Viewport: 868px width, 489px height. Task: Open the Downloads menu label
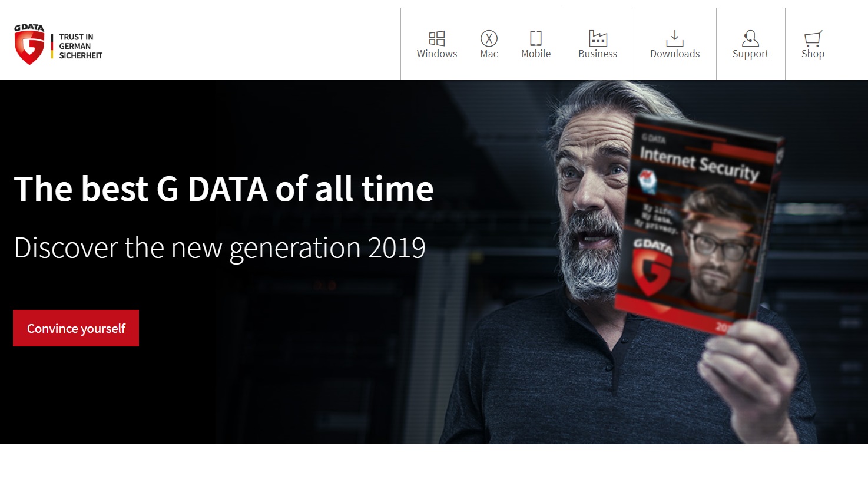coord(675,54)
